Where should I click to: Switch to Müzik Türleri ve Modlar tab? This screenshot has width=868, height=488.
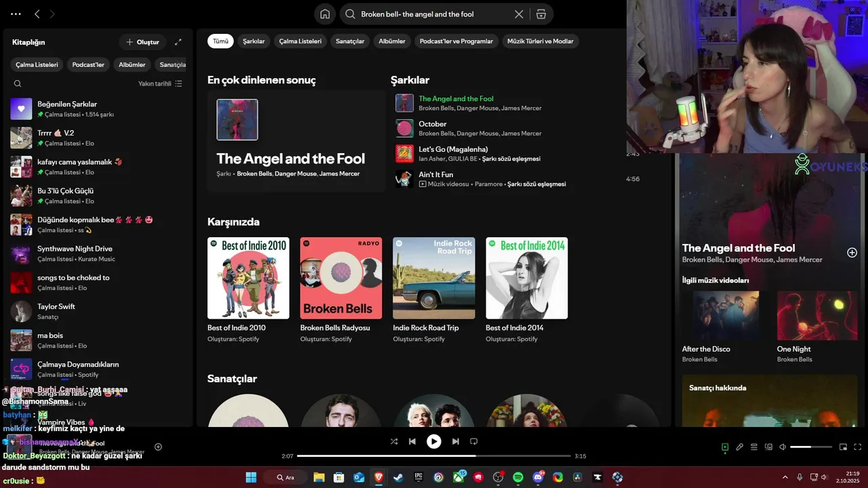point(540,41)
